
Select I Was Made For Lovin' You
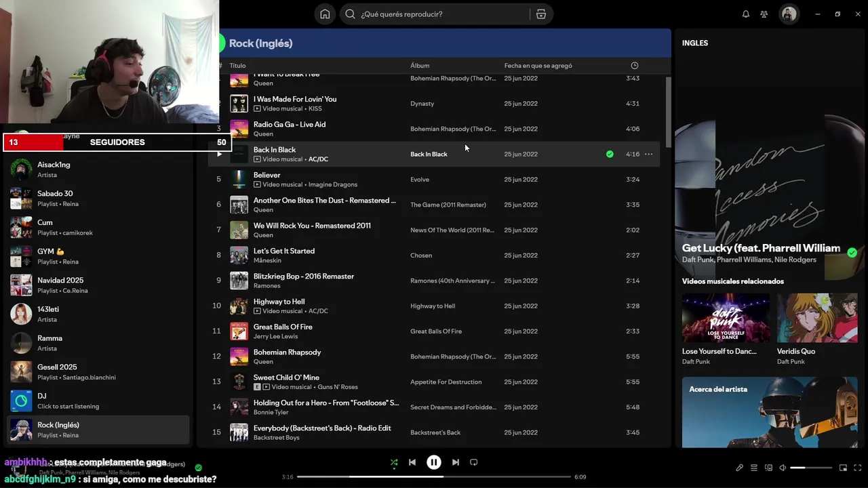(x=295, y=99)
